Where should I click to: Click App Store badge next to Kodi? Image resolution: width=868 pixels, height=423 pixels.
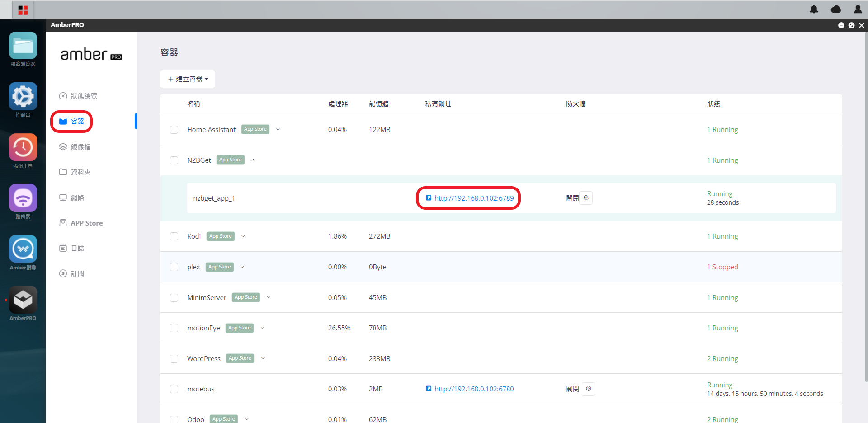coord(221,236)
